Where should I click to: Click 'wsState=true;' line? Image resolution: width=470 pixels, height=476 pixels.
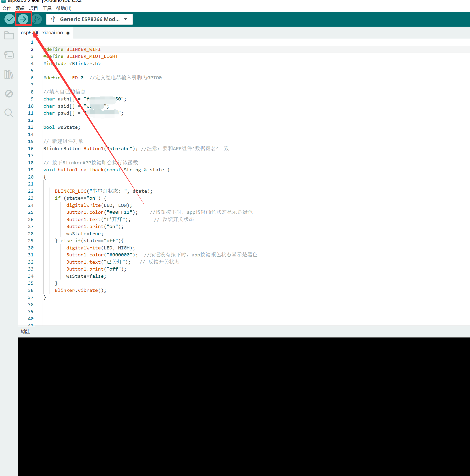[85, 234]
